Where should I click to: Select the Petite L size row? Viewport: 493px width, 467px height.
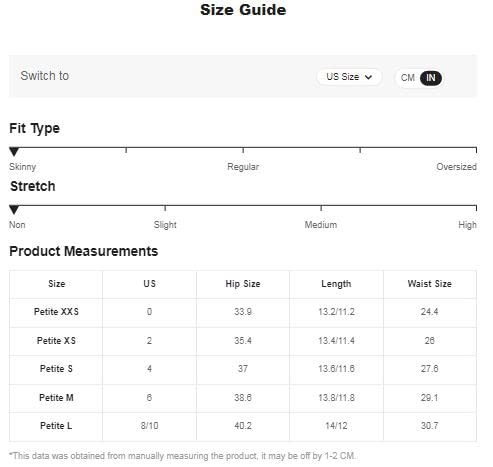[x=243, y=426]
